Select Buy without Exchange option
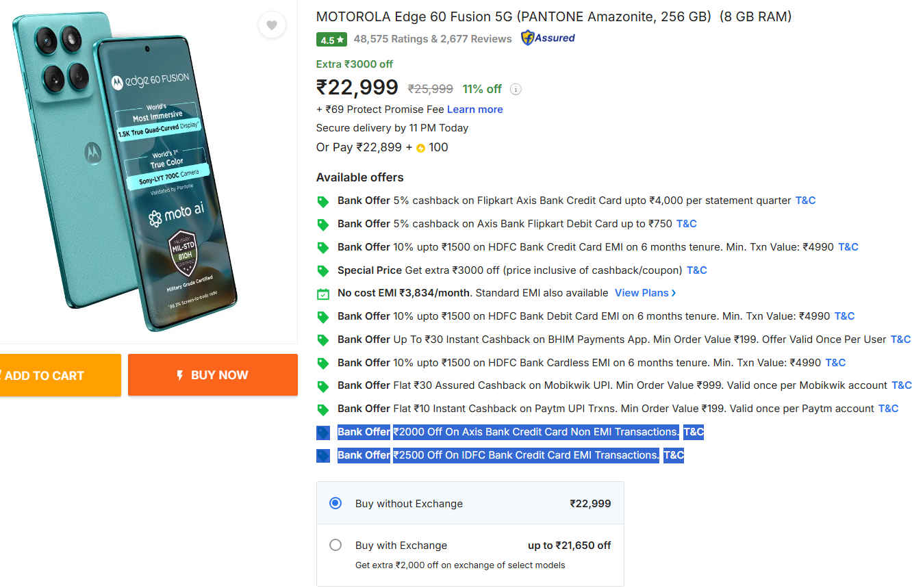 335,503
